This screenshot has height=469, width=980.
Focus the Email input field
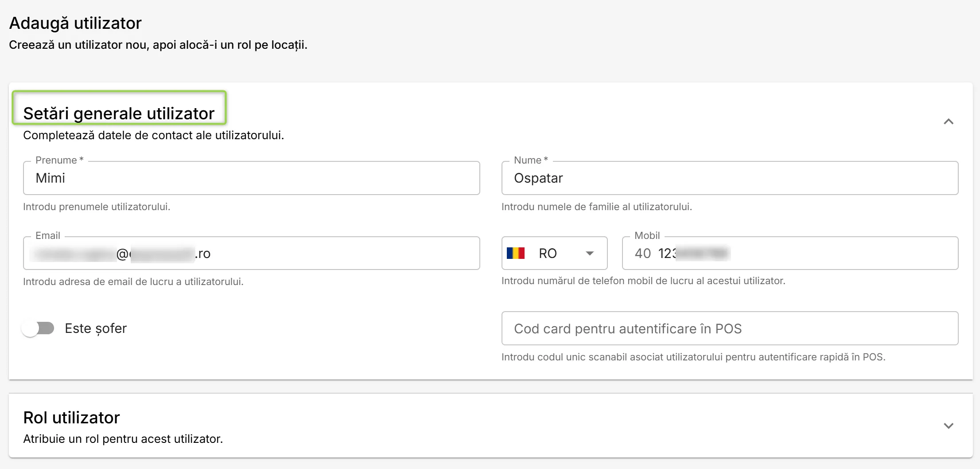click(x=251, y=253)
